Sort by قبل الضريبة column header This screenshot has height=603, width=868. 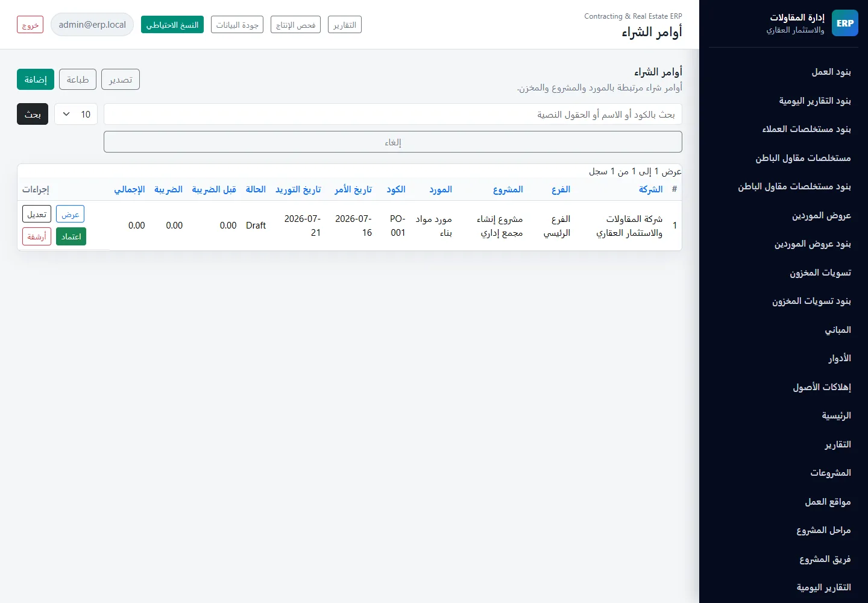(x=214, y=189)
